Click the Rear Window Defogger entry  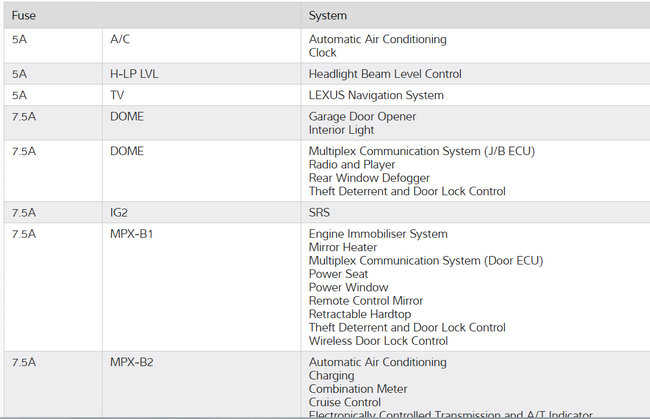click(x=369, y=178)
